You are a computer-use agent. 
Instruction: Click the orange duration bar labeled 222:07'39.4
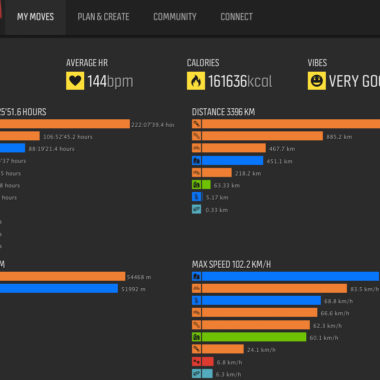click(x=65, y=124)
